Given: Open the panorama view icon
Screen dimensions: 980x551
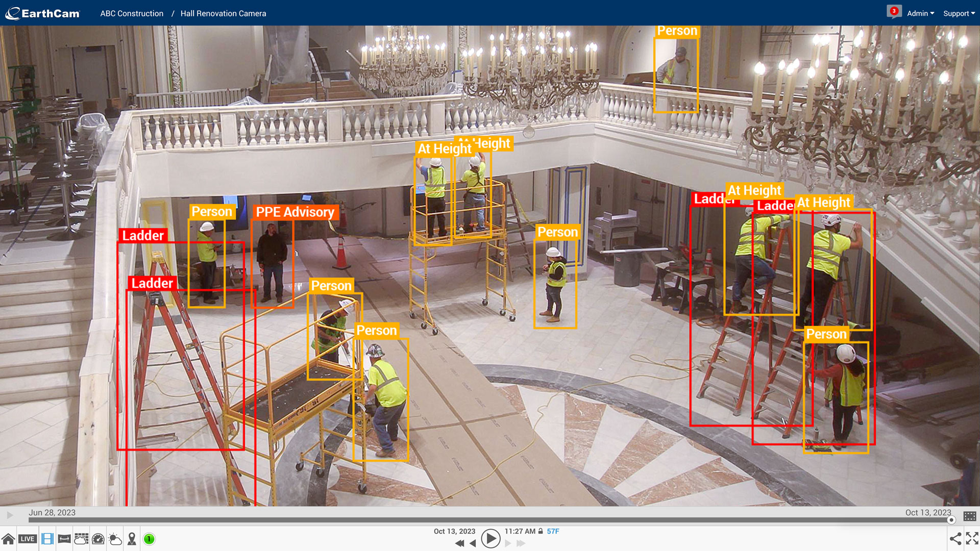Looking at the screenshot, I should [64, 539].
